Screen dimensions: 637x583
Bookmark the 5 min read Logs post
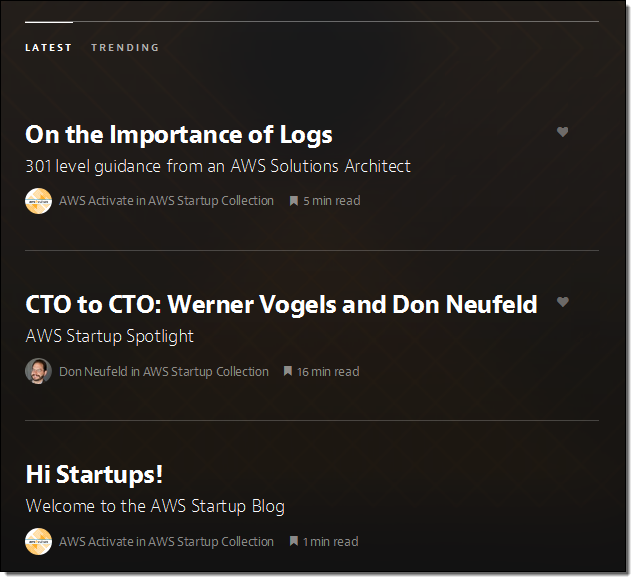[x=294, y=201]
